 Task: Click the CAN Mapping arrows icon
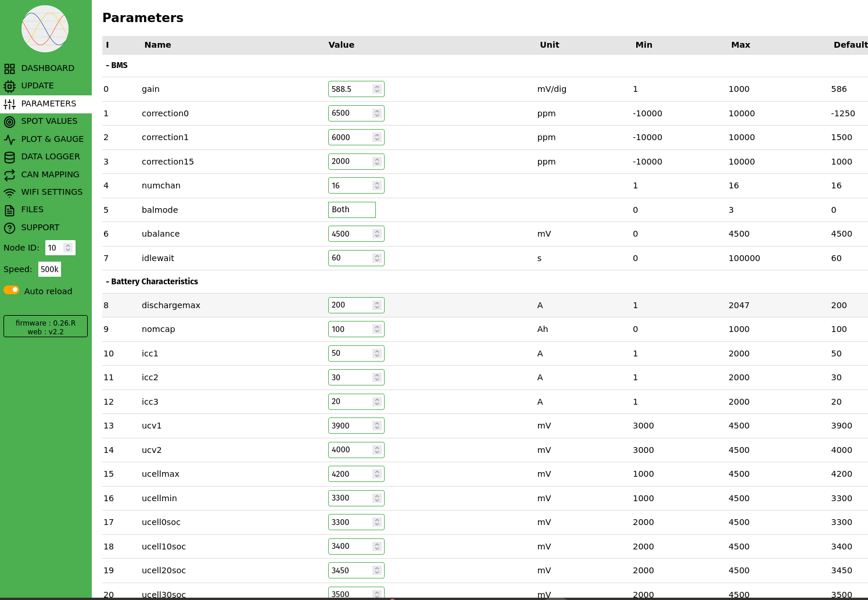tap(9, 175)
